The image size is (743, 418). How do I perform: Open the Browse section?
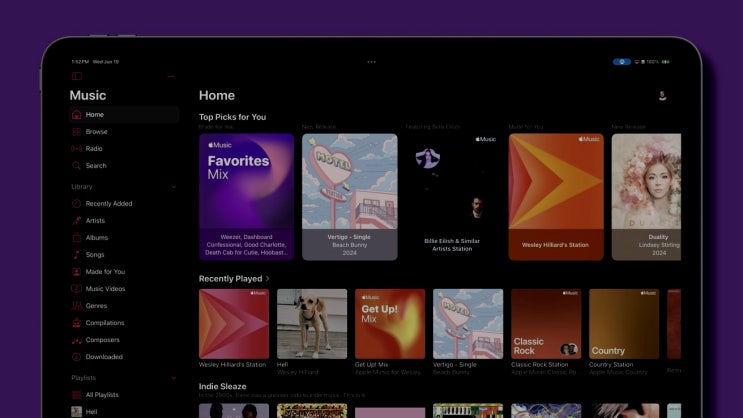click(96, 131)
